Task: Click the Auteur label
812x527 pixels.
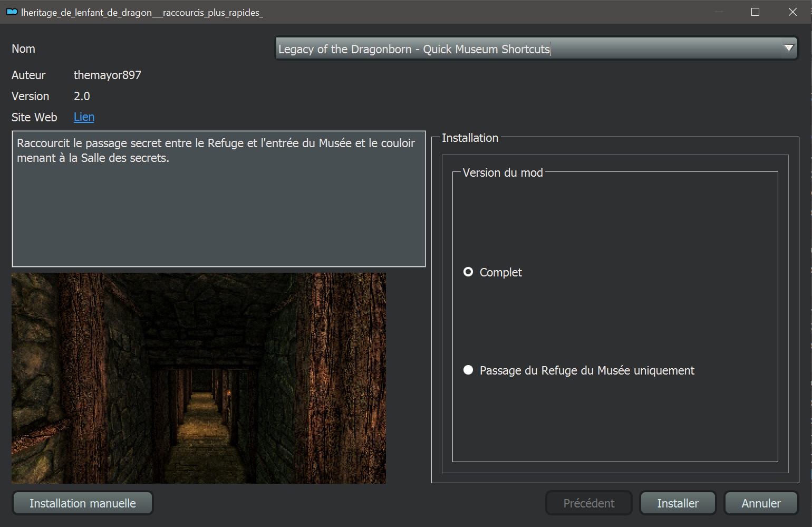Action: [28, 75]
